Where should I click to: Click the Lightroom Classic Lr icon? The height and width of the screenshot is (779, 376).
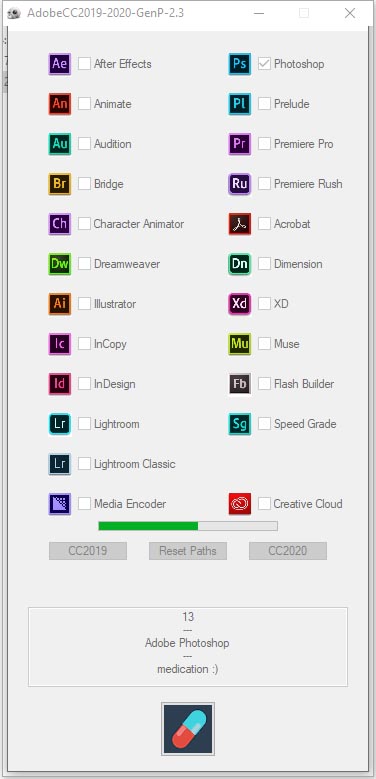click(x=60, y=464)
